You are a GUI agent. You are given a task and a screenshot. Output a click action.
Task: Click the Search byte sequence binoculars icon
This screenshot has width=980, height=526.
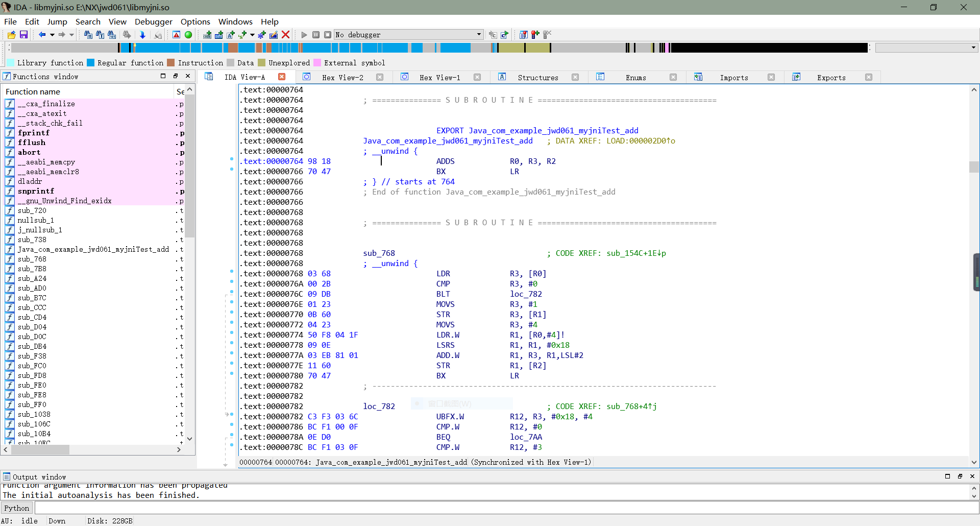[112, 35]
